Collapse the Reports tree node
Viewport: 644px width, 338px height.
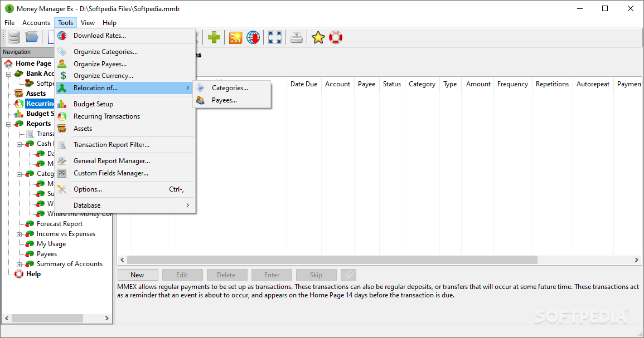tap(8, 124)
